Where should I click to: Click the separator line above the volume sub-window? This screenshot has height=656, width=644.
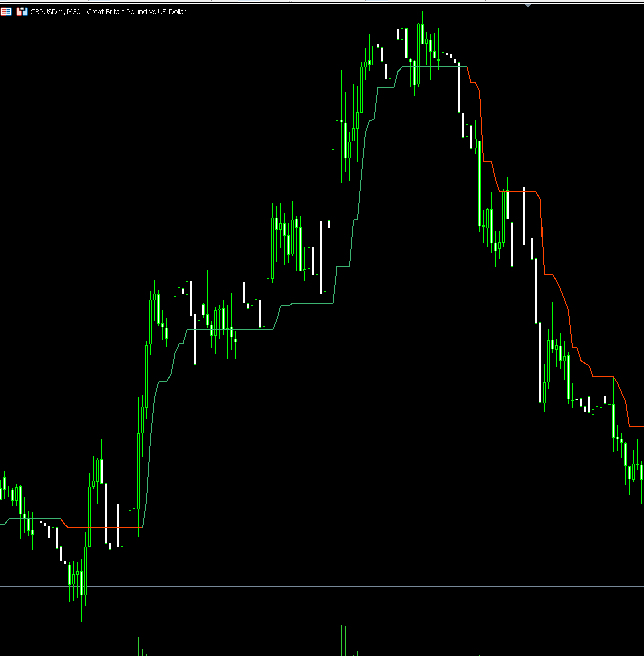(322, 587)
